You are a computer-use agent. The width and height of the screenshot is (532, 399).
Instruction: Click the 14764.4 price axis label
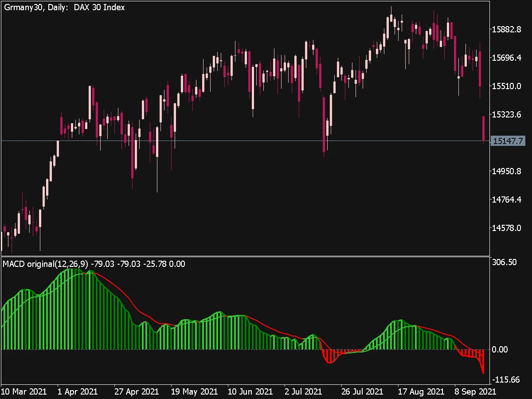pyautogui.click(x=507, y=199)
